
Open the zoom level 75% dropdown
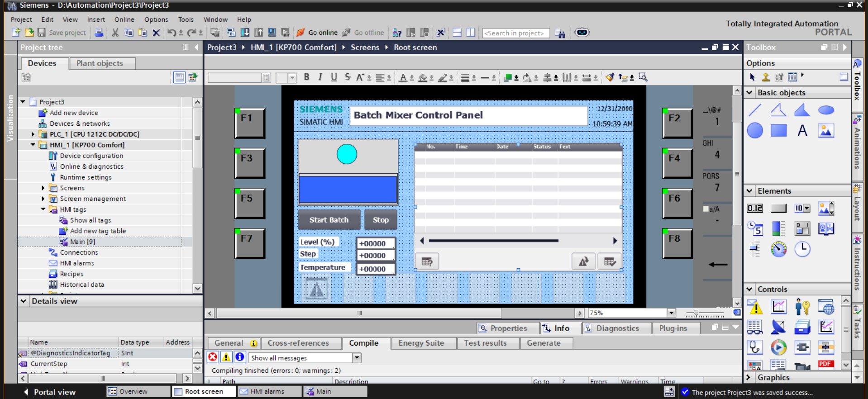672,313
